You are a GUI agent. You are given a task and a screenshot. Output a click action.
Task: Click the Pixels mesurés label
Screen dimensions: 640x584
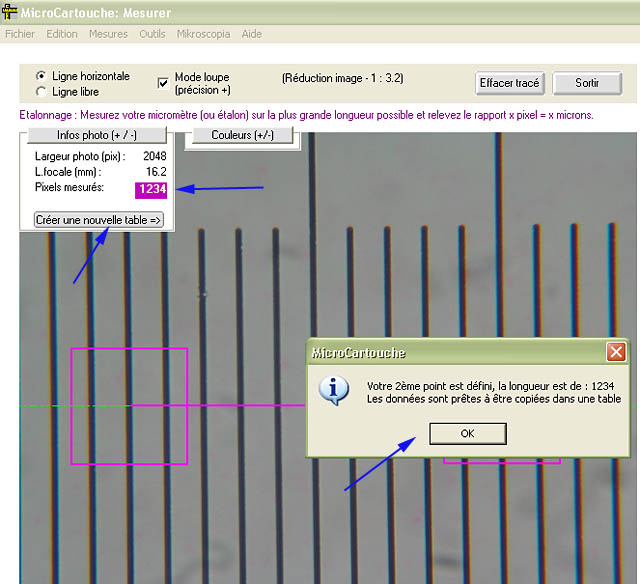pos(69,187)
